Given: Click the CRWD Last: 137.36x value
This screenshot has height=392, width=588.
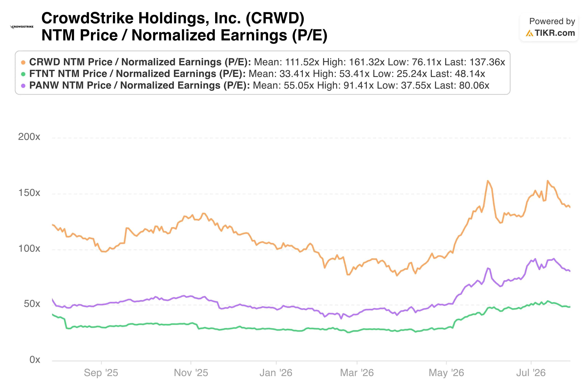Looking at the screenshot, I should (474, 62).
